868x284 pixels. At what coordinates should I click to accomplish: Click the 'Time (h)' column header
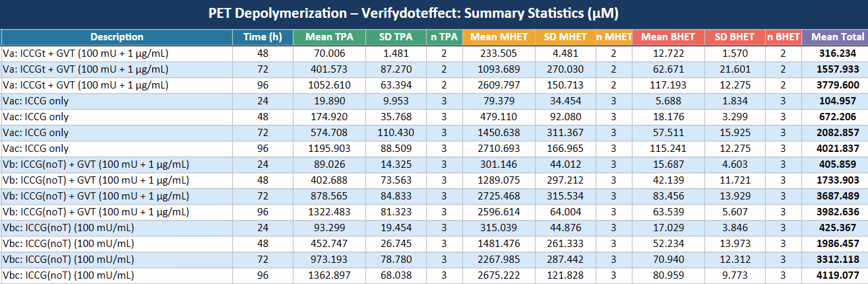(x=263, y=37)
